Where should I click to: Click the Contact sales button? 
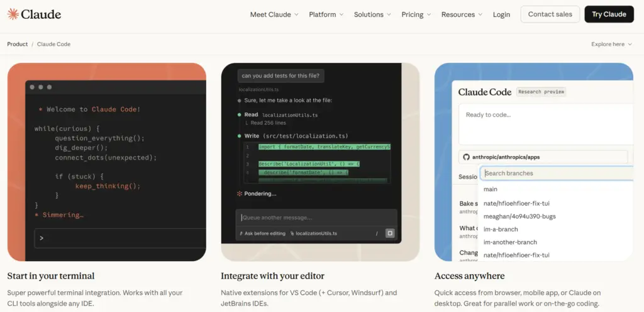click(550, 14)
